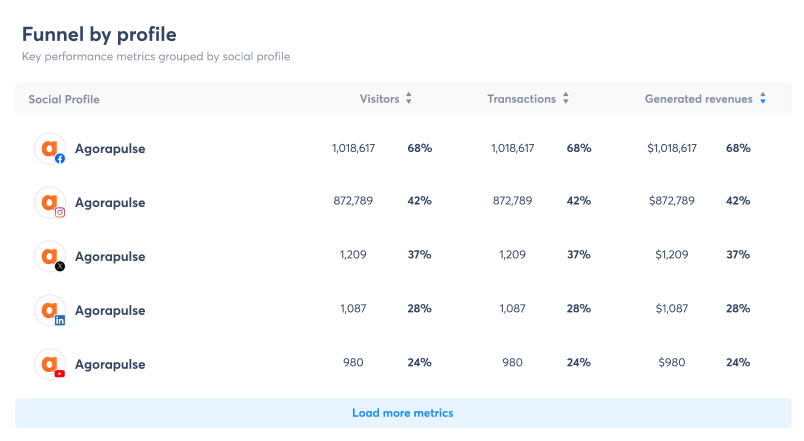Click the 37% transactions percentage
The height and width of the screenshot is (441, 804).
pos(579,255)
